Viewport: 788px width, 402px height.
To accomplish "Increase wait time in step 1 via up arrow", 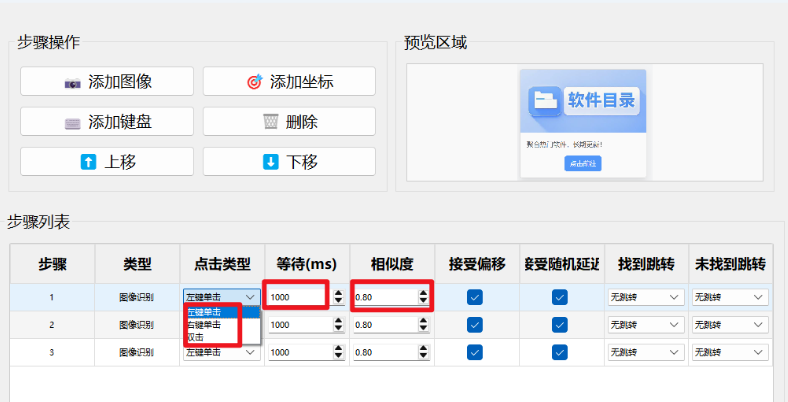I will (339, 293).
